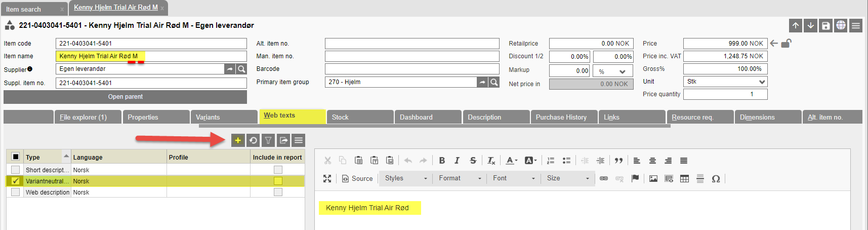The image size is (868, 230).
Task: Apply block quote formatting
Action: tap(618, 161)
